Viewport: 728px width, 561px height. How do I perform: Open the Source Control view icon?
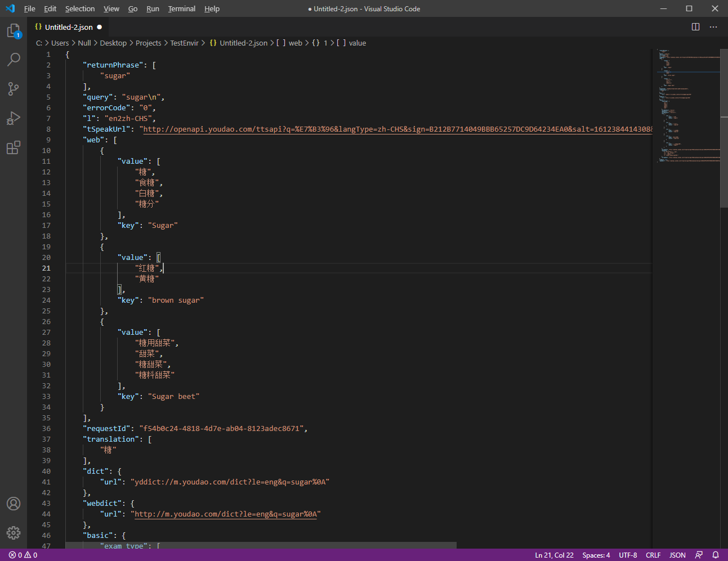coord(14,88)
